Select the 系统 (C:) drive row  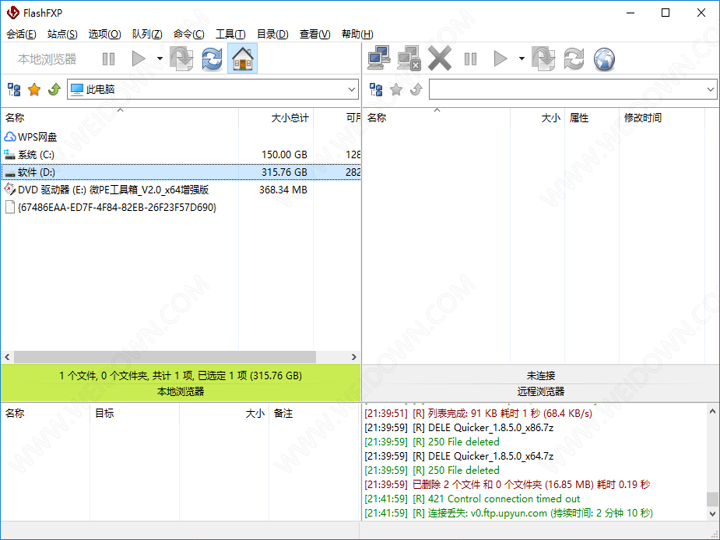point(181,155)
